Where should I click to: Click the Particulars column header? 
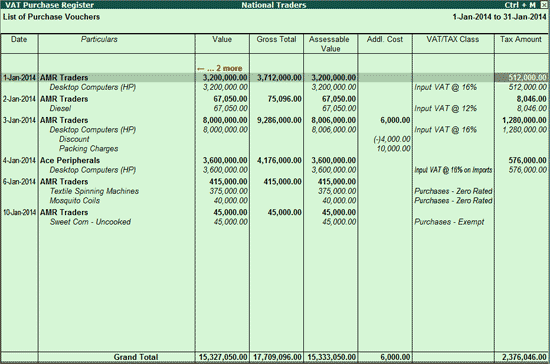point(99,39)
